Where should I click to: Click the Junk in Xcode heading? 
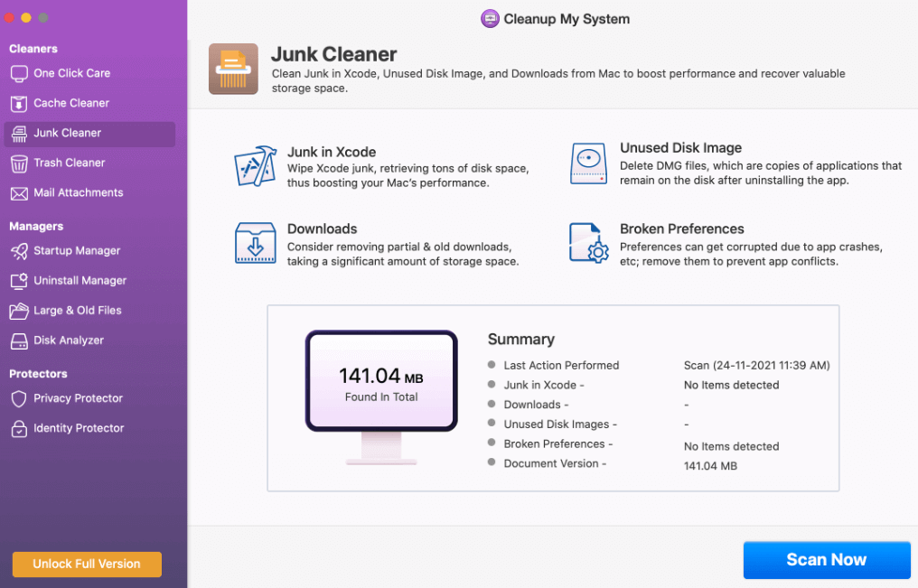click(332, 152)
